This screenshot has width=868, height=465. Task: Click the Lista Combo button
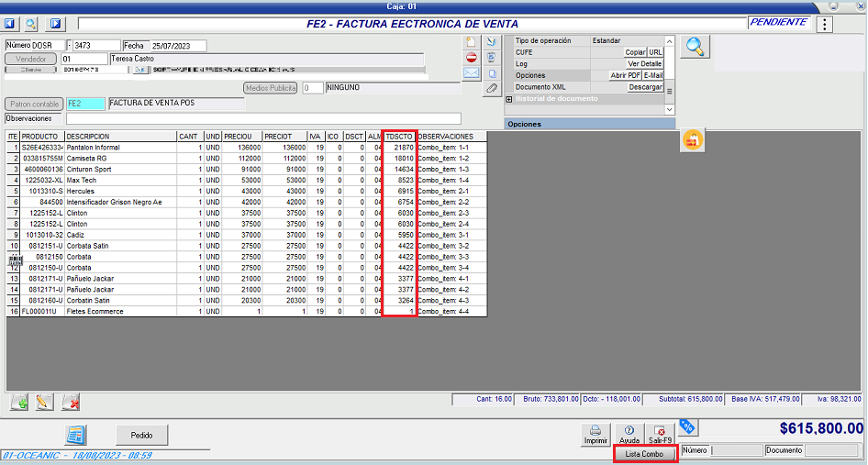644,454
